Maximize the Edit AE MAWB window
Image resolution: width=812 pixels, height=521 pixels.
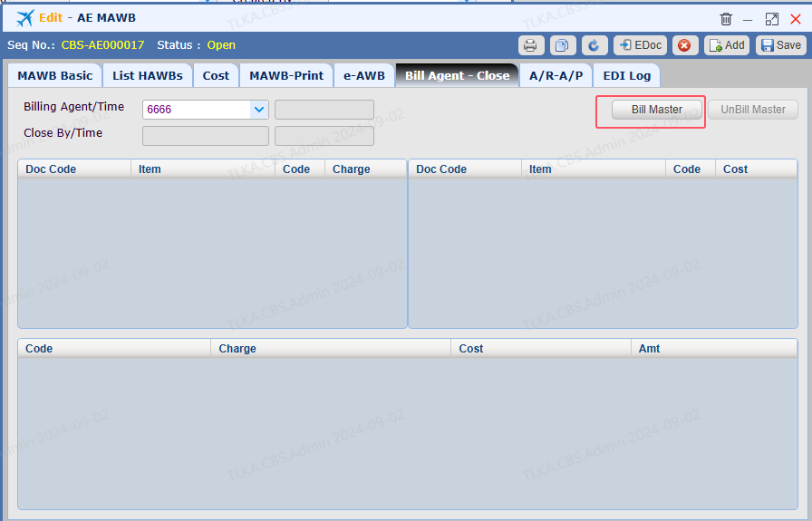click(771, 19)
